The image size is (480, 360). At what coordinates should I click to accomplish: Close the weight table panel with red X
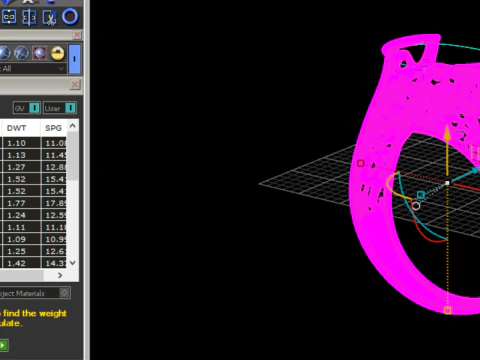(x=75, y=85)
